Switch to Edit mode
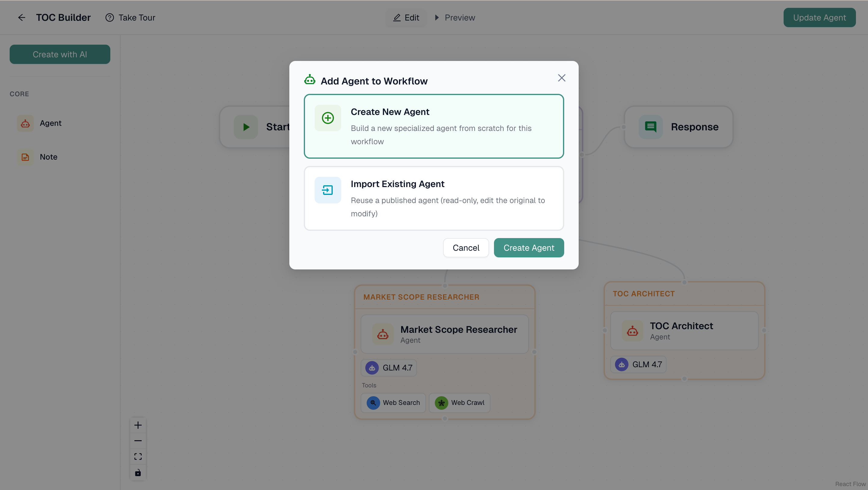 (406, 17)
